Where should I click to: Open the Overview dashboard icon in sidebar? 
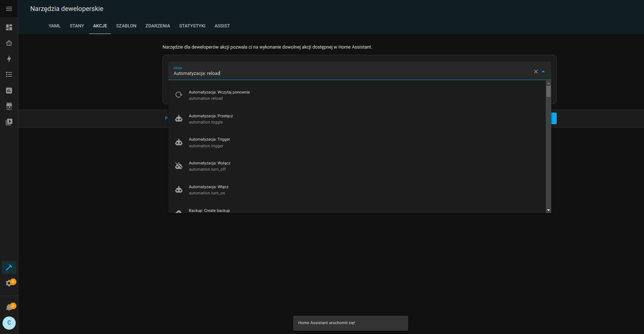coord(9,27)
